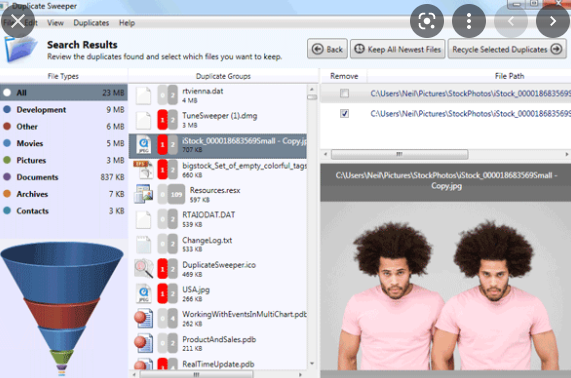The image size is (571, 378).
Task: Open the Help menu
Action: click(127, 23)
